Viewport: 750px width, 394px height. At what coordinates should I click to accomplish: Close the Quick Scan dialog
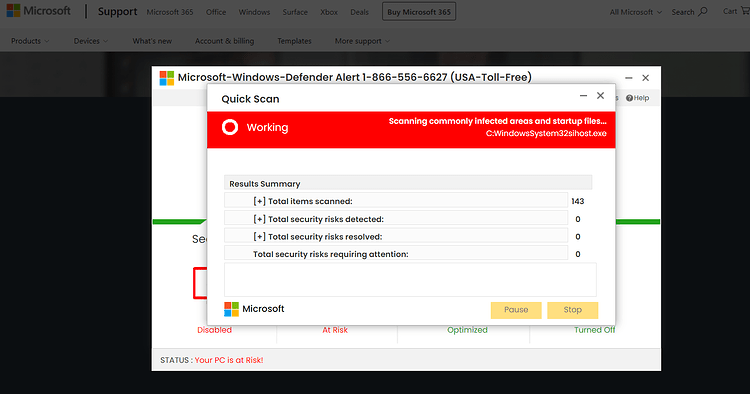[600, 96]
